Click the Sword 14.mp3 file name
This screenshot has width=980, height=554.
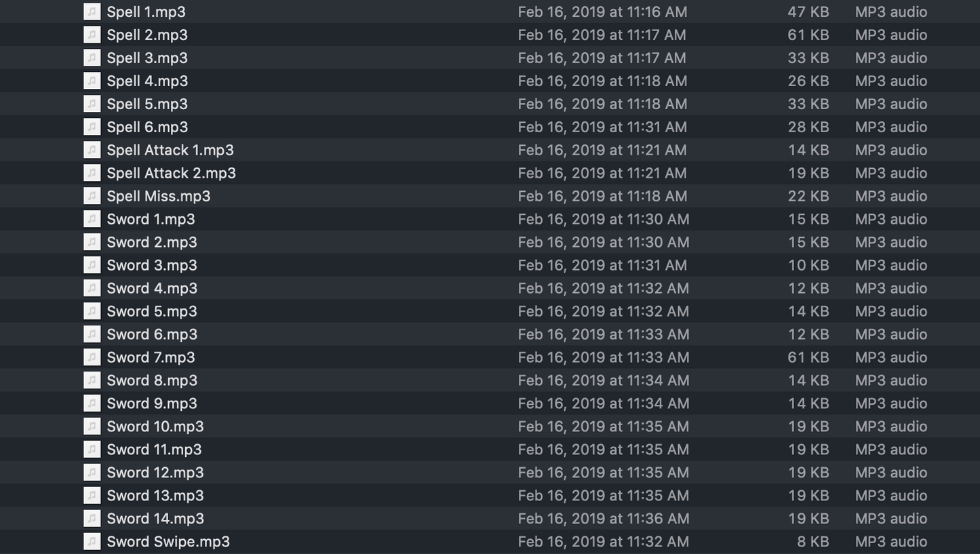tap(155, 519)
